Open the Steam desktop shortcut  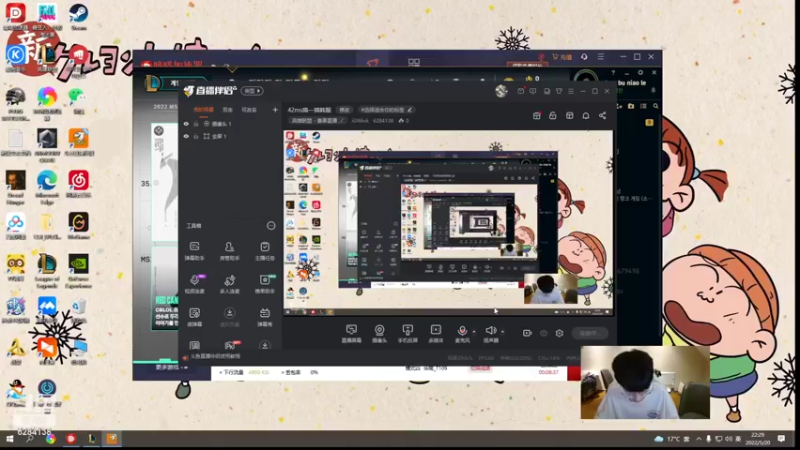tap(79, 16)
